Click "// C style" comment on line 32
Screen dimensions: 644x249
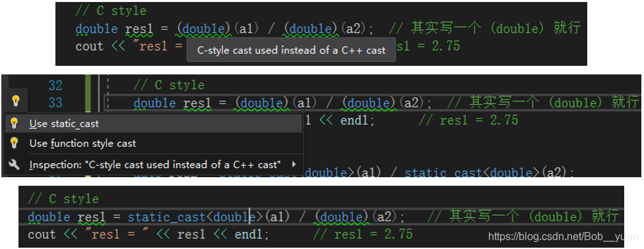tap(169, 86)
